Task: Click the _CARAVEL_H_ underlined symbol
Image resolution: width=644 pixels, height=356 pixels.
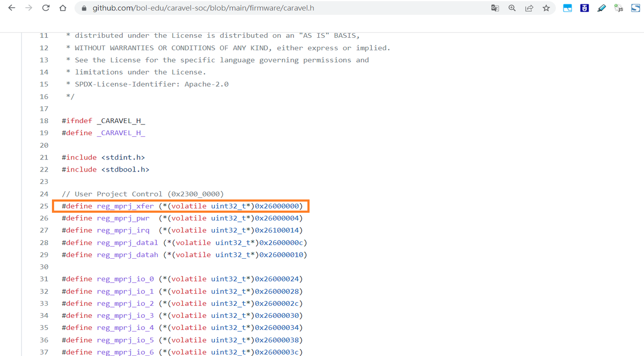Action: (x=121, y=133)
